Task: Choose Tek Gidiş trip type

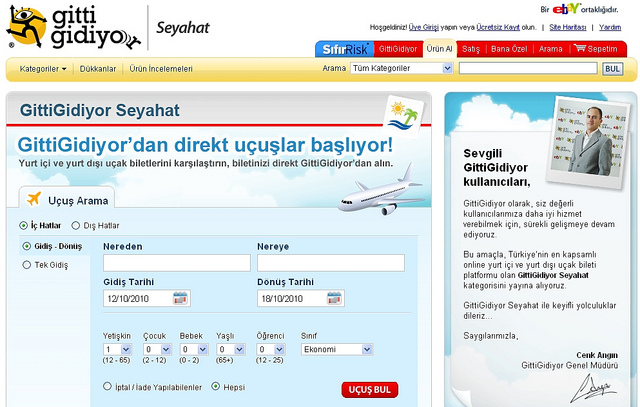Action: pos(27,265)
